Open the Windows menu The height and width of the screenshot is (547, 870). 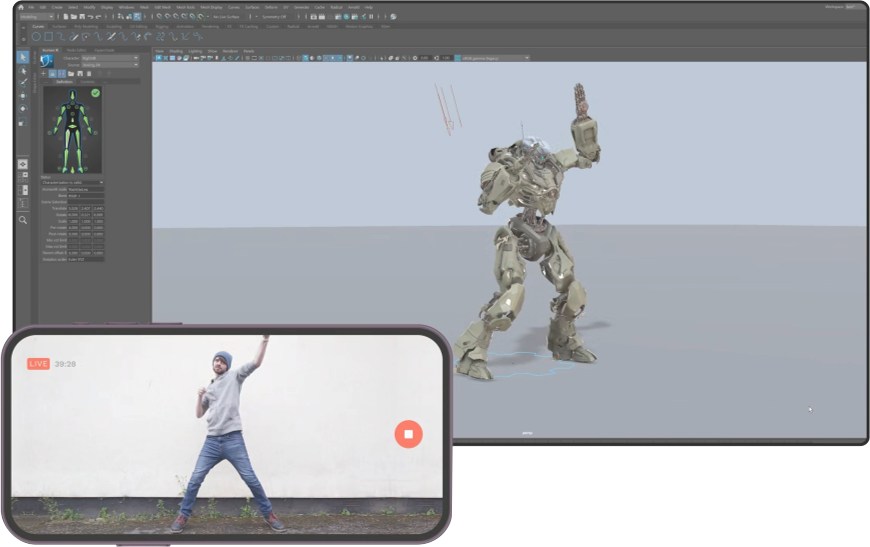pyautogui.click(x=127, y=7)
